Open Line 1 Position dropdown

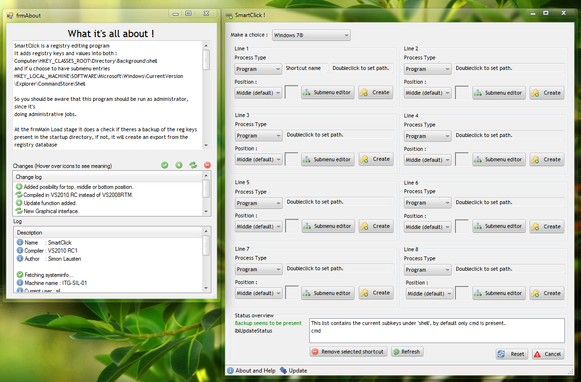click(258, 93)
